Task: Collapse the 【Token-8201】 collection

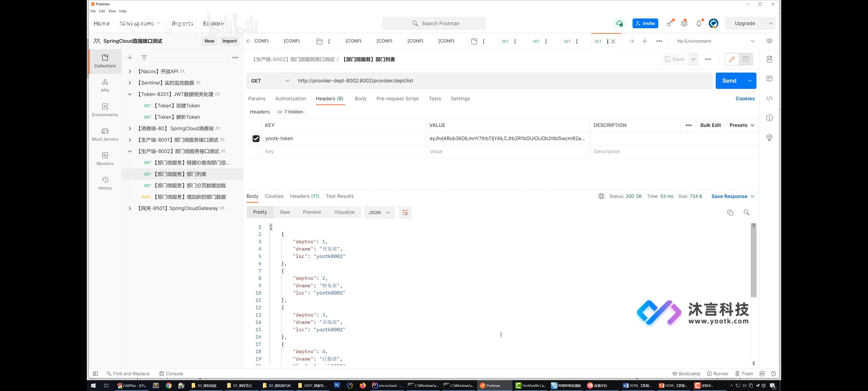Action: click(x=130, y=94)
